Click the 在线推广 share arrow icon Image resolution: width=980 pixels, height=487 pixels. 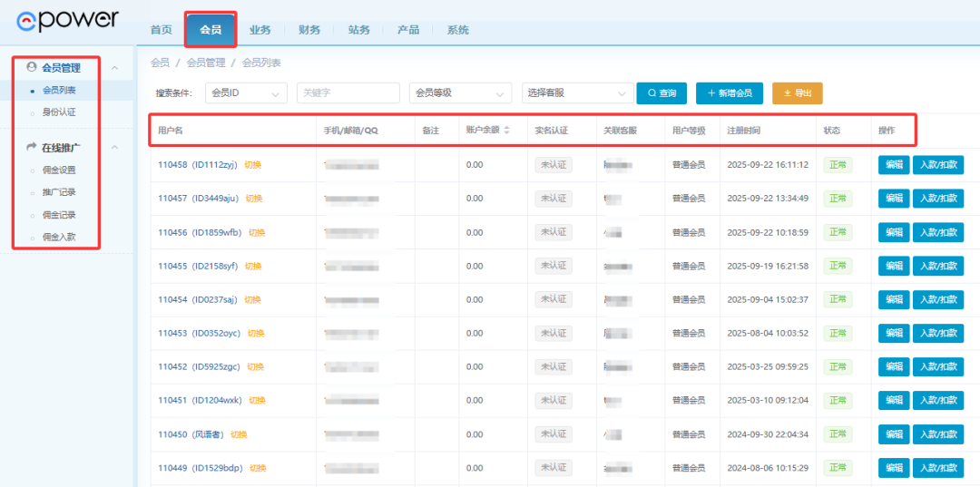click(x=33, y=147)
